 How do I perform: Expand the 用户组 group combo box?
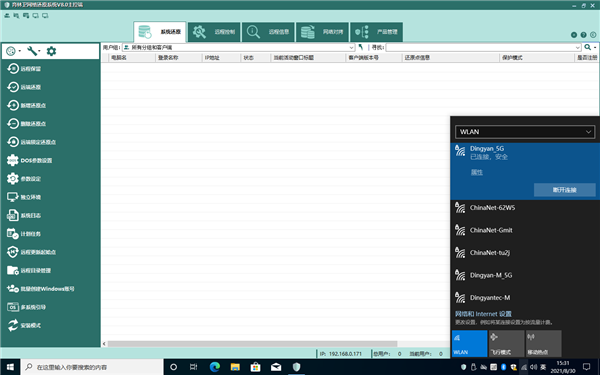(351, 47)
